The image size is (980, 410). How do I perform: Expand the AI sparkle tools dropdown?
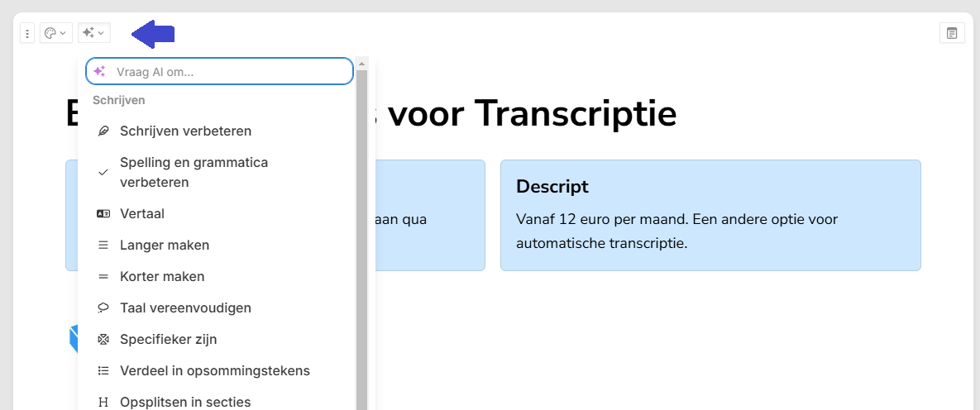click(93, 33)
